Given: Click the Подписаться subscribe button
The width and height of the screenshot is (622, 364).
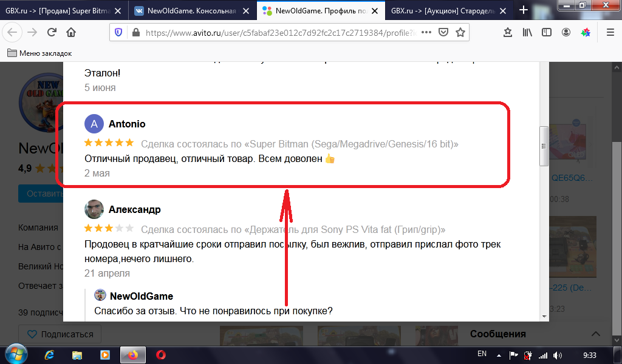Looking at the screenshot, I should coord(60,334).
